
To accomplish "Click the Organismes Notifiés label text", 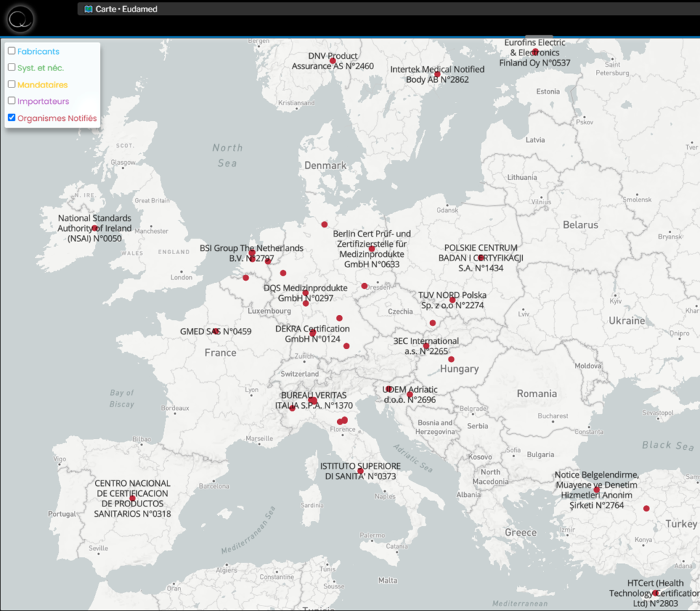I will coord(57,118).
